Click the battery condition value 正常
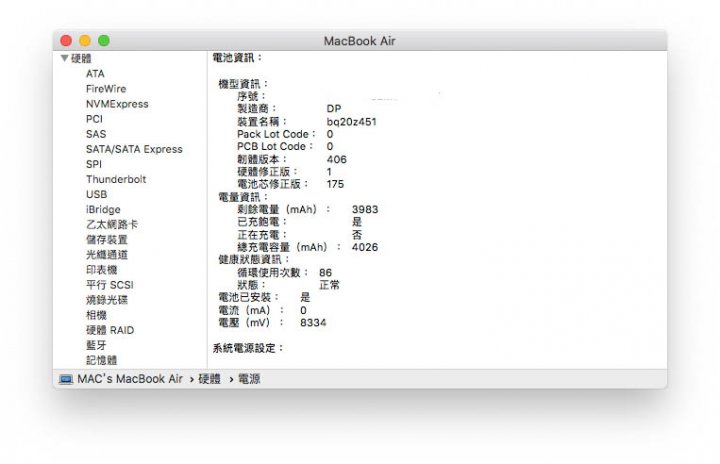The height and width of the screenshot is (464, 720). click(x=329, y=285)
